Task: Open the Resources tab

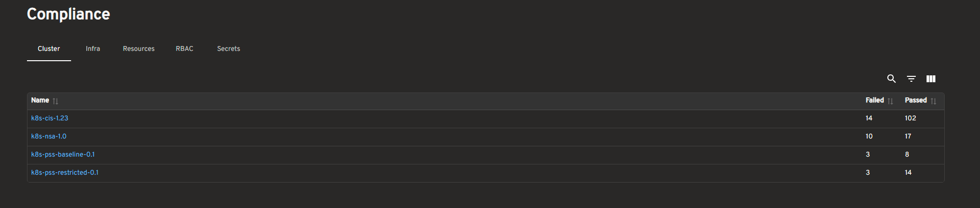Action: [139, 49]
